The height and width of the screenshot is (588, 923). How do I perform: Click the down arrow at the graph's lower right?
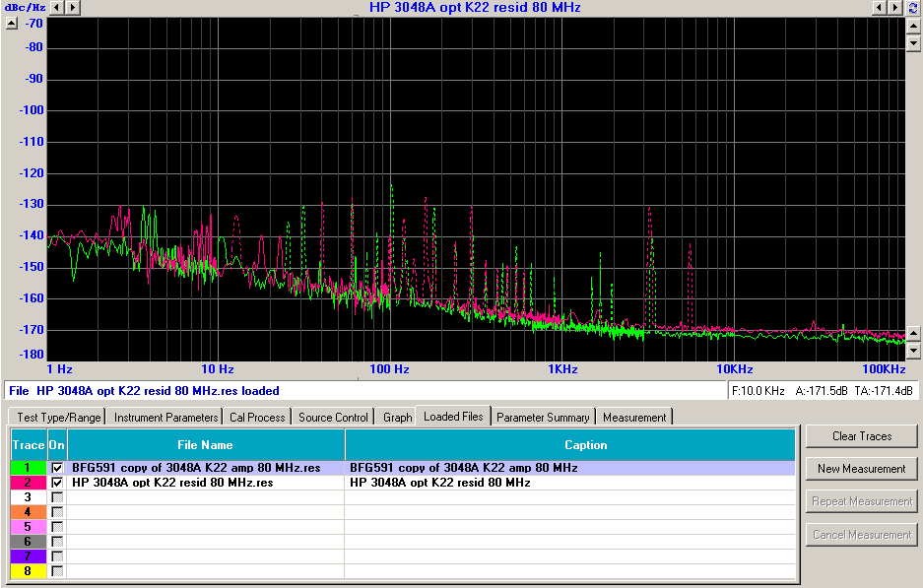[x=913, y=352]
